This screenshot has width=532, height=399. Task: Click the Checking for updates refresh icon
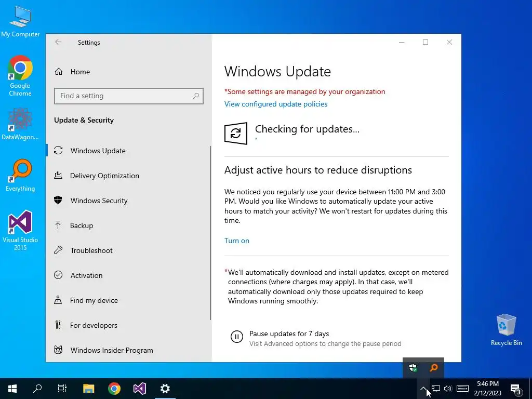(x=236, y=134)
